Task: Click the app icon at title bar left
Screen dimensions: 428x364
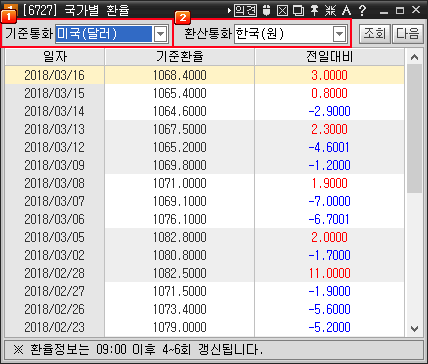Action: (x=12, y=9)
